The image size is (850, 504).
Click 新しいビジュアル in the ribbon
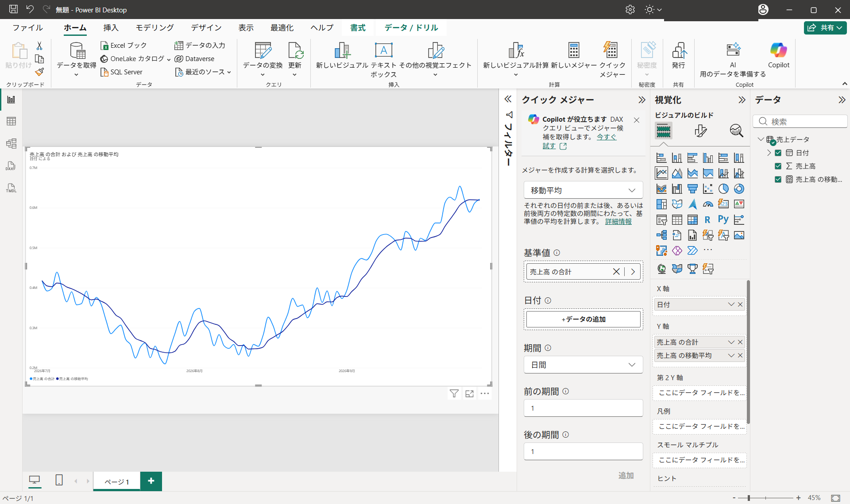click(x=342, y=56)
